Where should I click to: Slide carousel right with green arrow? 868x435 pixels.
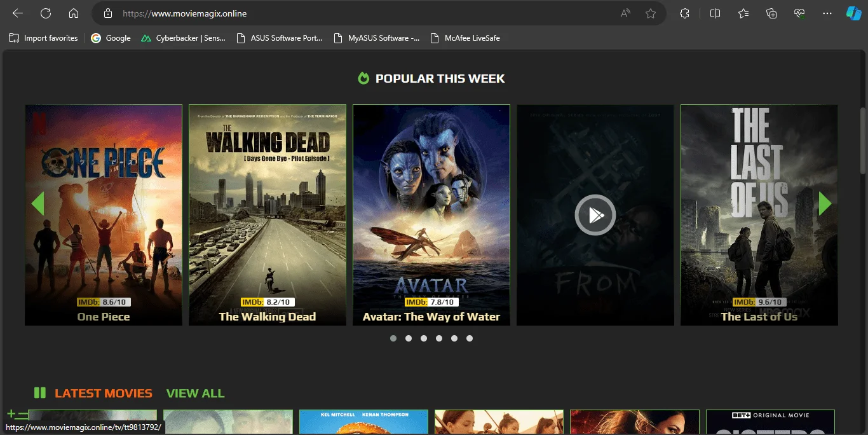pyautogui.click(x=825, y=204)
